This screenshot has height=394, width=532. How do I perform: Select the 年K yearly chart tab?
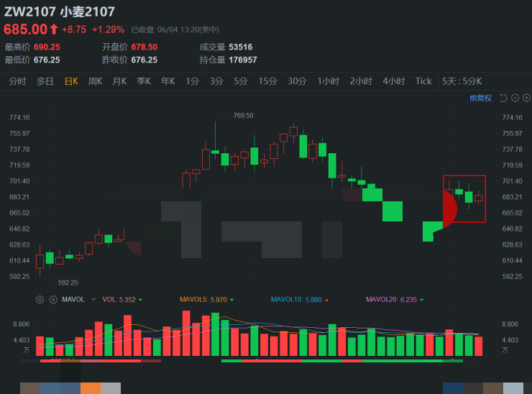pos(168,81)
